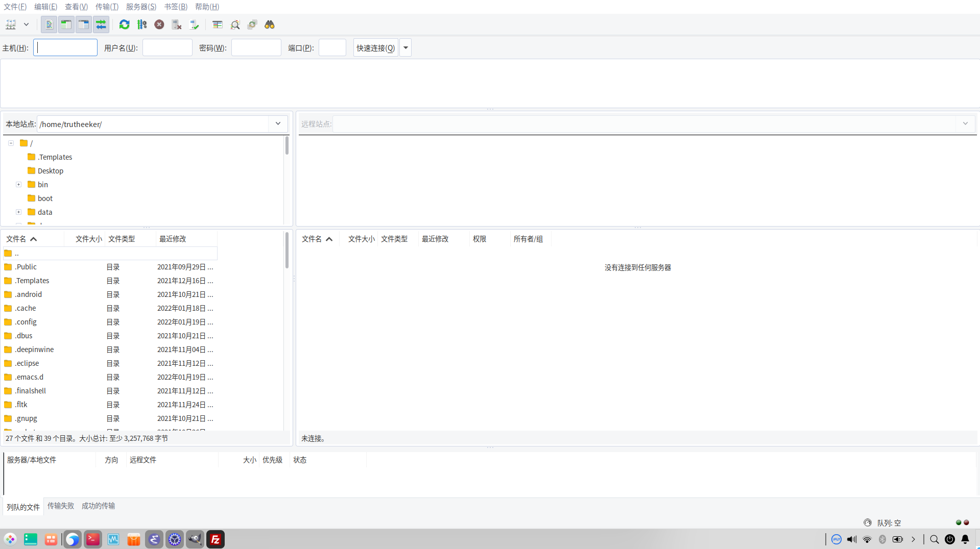Select the .Public folder row
980x549 pixels.
(110, 267)
